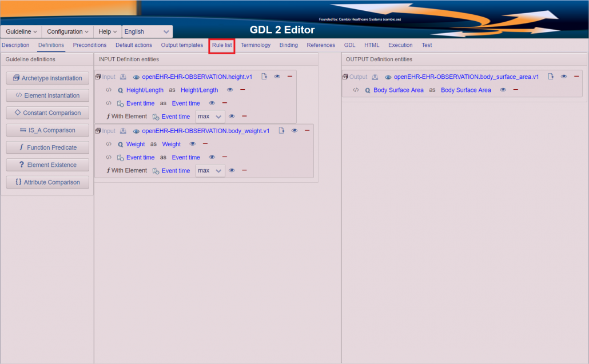Toggle eye icon on Body Surface Area element row
The height and width of the screenshot is (364, 589).
tap(503, 90)
